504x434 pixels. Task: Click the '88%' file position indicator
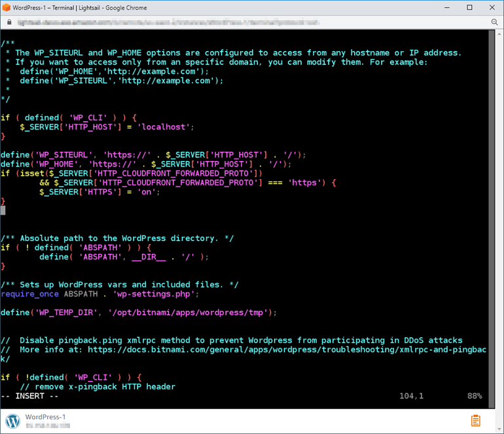pyautogui.click(x=475, y=396)
